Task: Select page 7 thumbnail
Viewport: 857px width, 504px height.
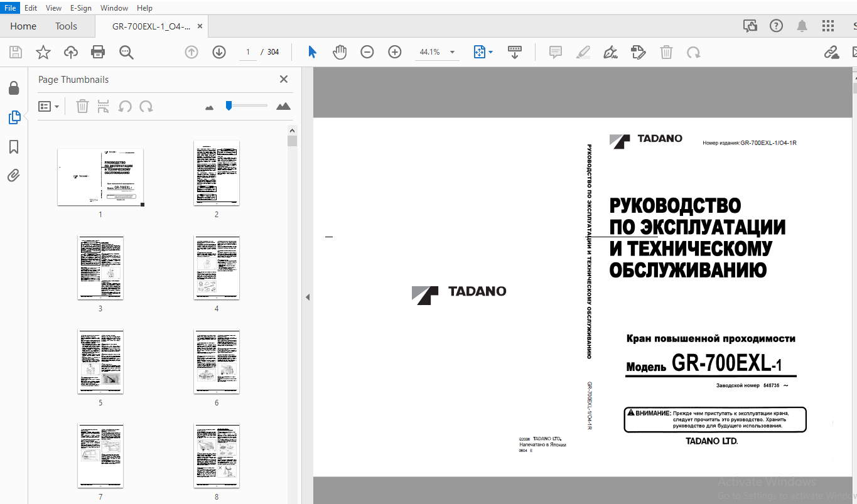Action: click(100, 456)
